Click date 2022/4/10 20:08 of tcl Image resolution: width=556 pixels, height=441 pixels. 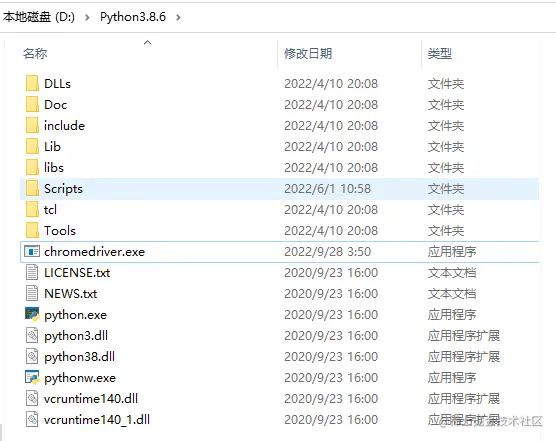click(x=331, y=210)
